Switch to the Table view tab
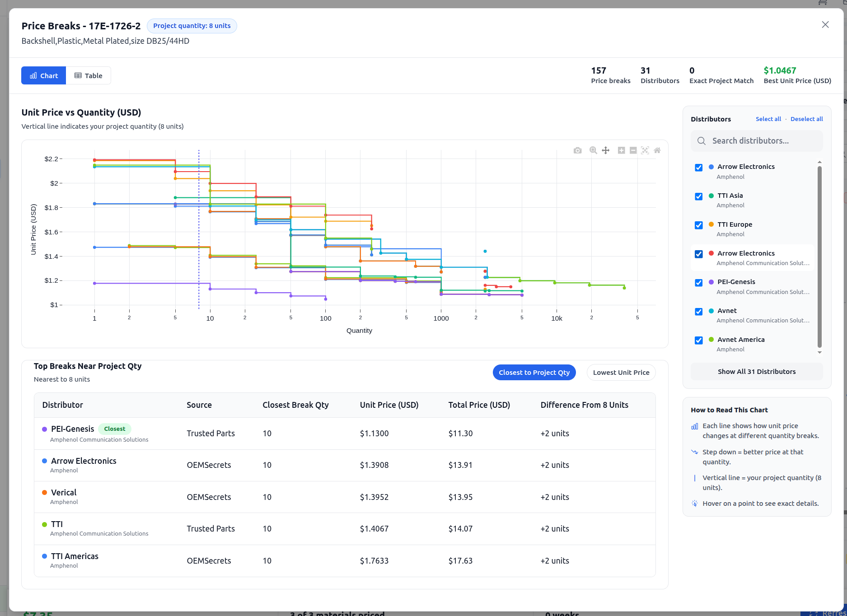The image size is (847, 616). tap(89, 75)
